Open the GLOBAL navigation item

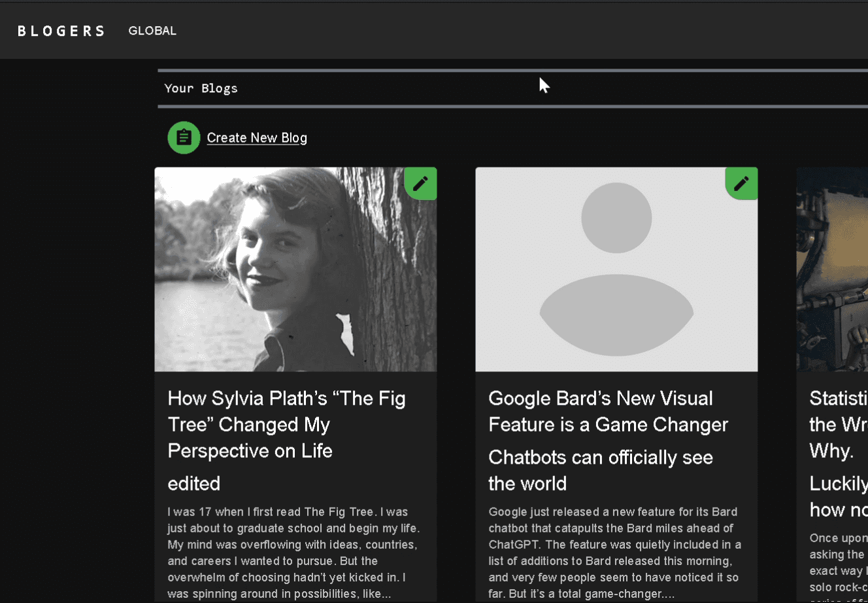[152, 31]
